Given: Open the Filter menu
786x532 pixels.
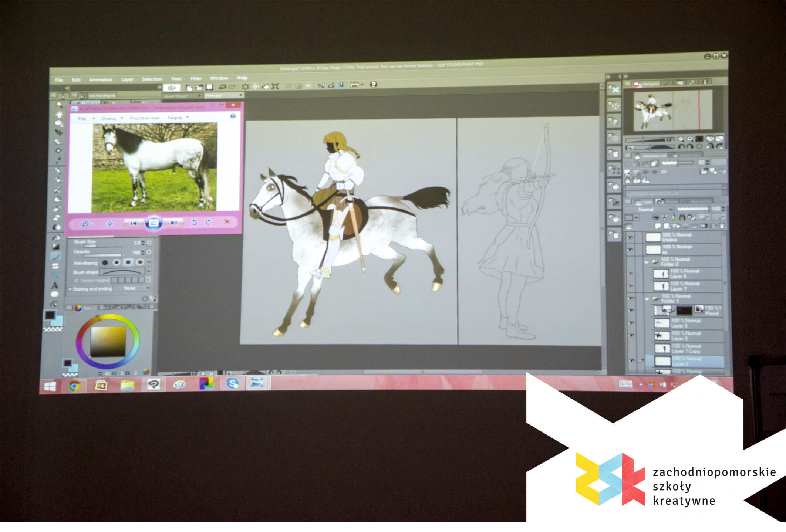Looking at the screenshot, I should coord(196,78).
